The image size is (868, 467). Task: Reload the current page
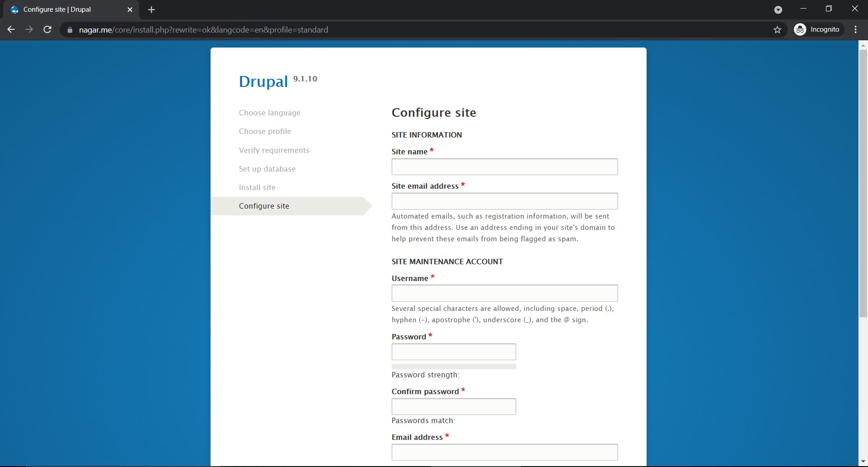pyautogui.click(x=47, y=29)
